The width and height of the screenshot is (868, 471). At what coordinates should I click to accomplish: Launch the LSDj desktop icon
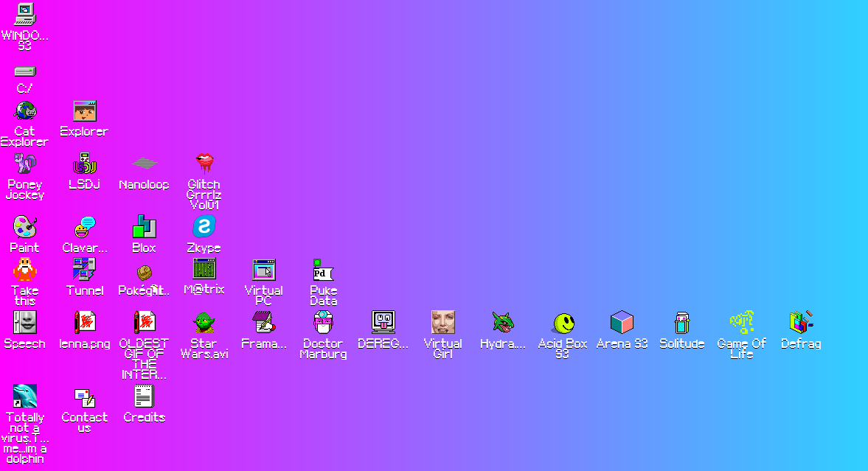coord(85,164)
